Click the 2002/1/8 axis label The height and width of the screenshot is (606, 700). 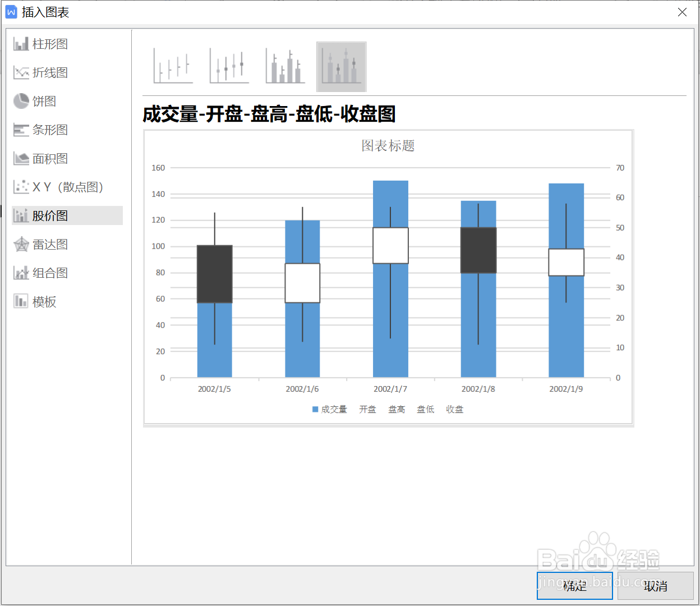(478, 389)
